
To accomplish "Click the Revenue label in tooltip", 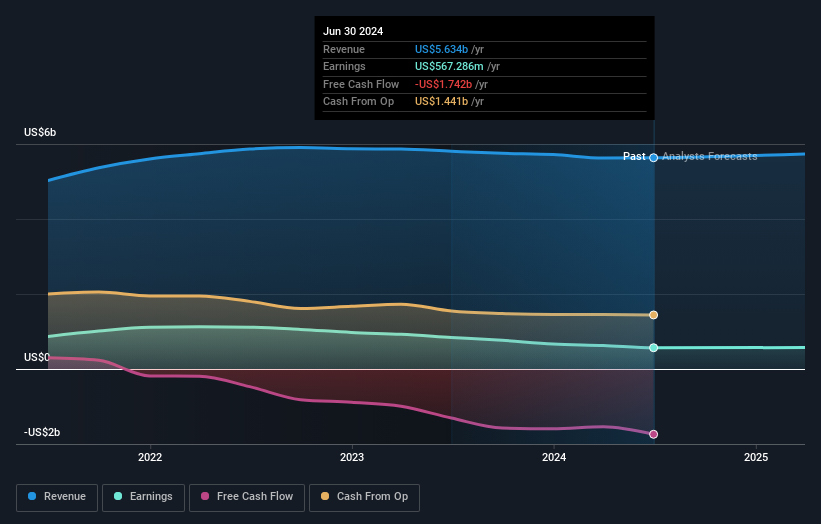I will point(343,49).
